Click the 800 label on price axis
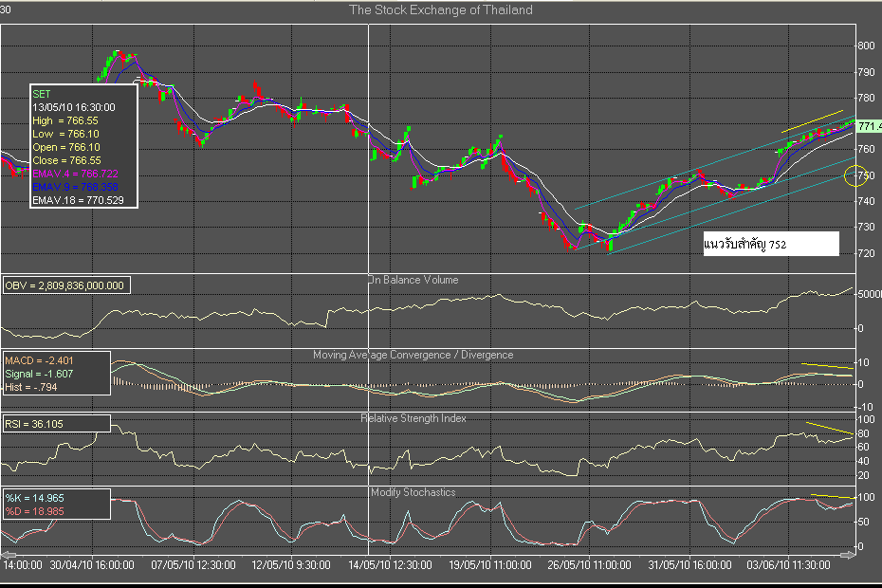Viewport: 882px width, 588px height. click(866, 46)
